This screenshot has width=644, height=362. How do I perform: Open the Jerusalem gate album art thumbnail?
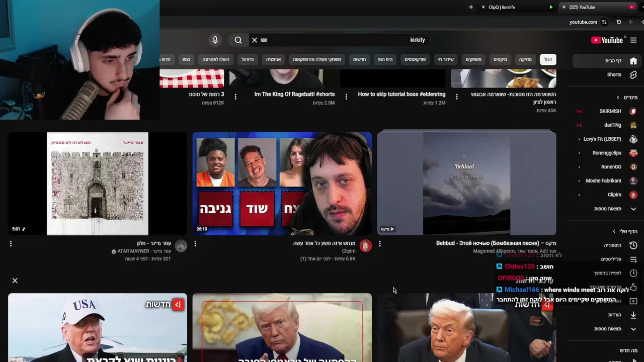click(x=98, y=184)
